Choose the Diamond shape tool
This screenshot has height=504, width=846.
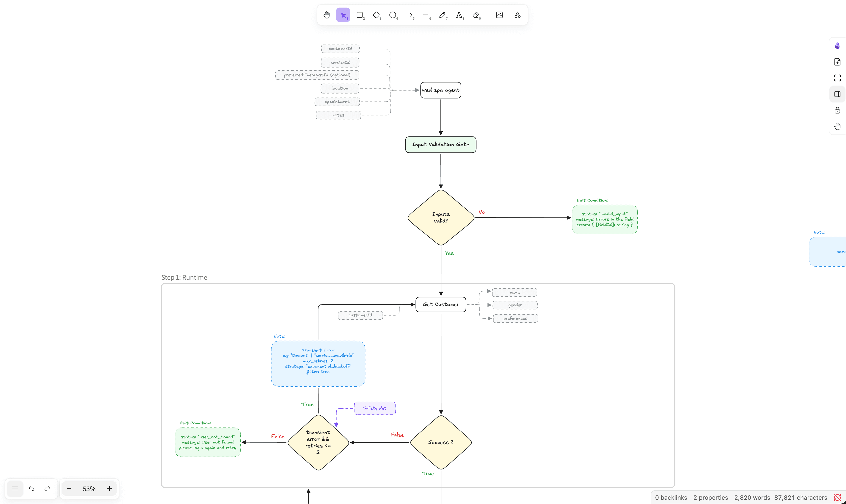(376, 15)
